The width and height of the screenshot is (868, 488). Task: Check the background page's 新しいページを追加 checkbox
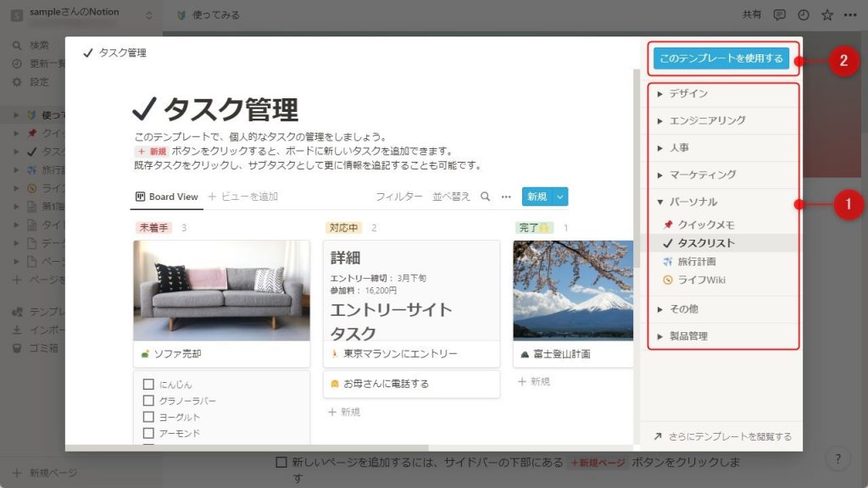point(281,462)
